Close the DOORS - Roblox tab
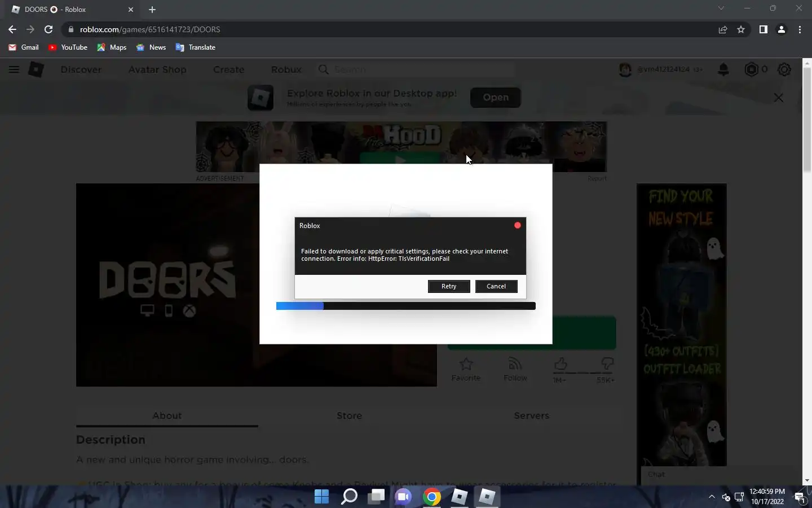Image resolution: width=812 pixels, height=508 pixels. tap(131, 10)
